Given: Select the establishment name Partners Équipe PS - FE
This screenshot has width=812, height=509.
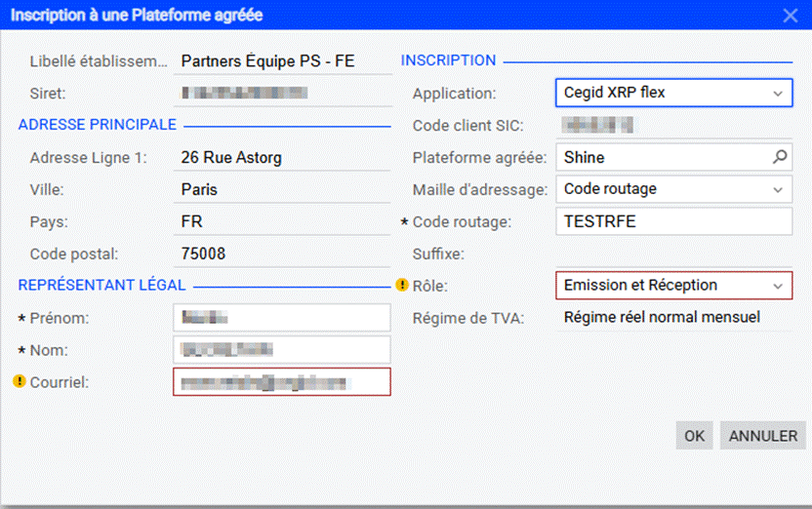Looking at the screenshot, I should coord(267,61).
